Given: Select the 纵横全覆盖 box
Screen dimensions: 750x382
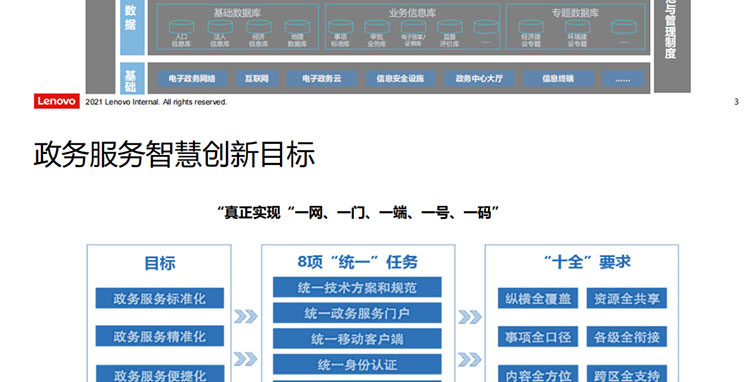Looking at the screenshot, I should [x=538, y=298].
